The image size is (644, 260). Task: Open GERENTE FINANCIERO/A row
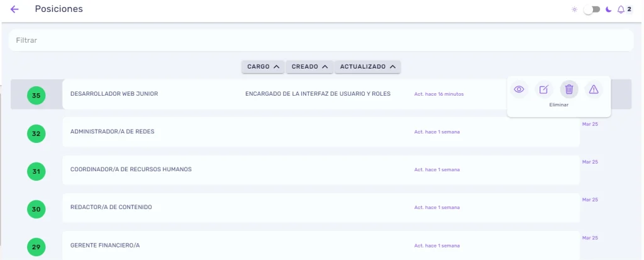click(x=321, y=246)
